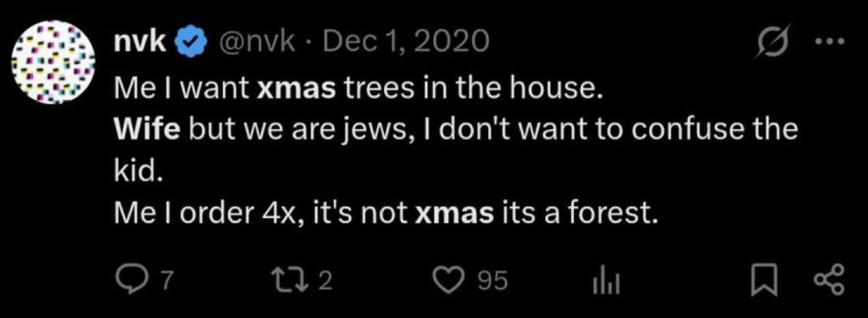Share the post via share icon
Screen dimensions: 868x318
click(x=831, y=281)
